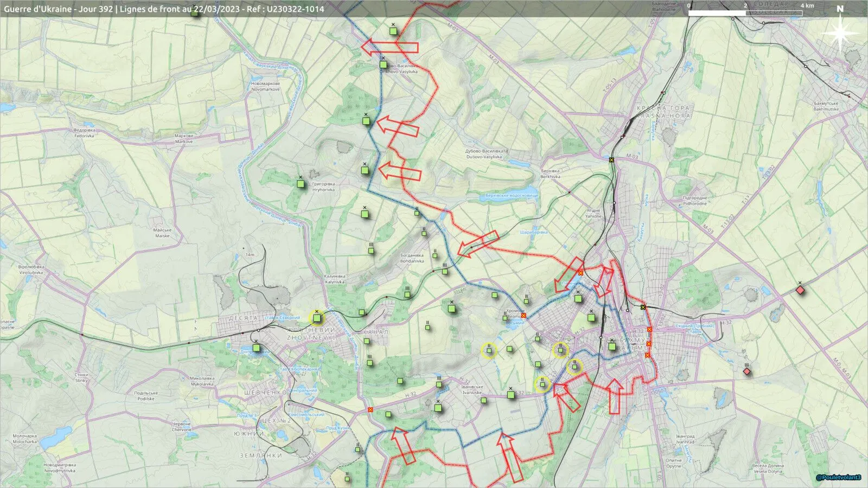Click the Novodmytrivka village label
868x488 pixels.
click(x=60, y=467)
